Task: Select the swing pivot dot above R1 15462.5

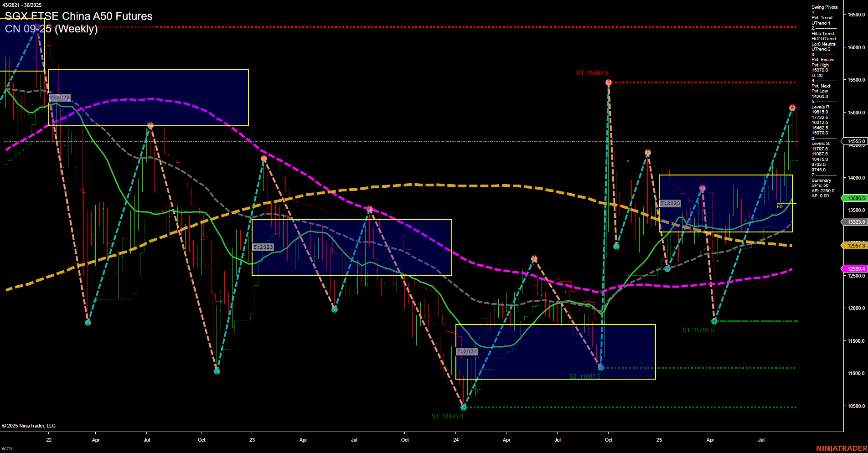Action: [608, 82]
